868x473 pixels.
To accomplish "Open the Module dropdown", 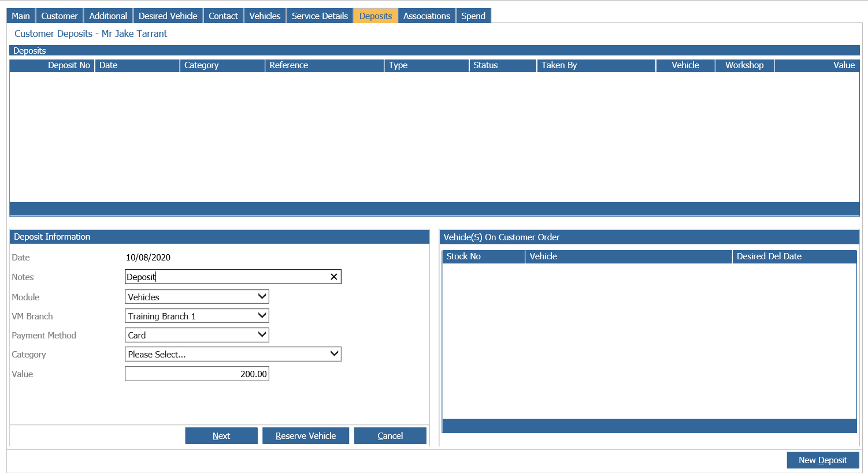I will coord(196,297).
